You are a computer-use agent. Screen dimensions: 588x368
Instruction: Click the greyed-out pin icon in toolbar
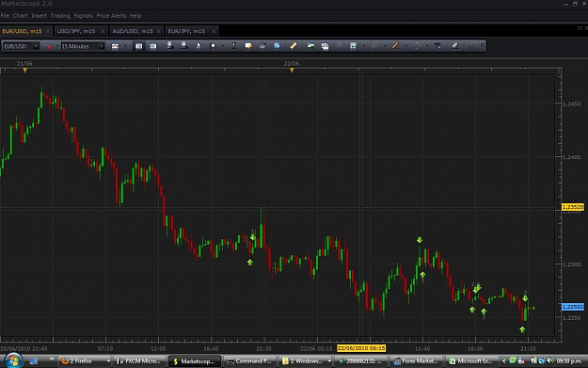point(340,46)
